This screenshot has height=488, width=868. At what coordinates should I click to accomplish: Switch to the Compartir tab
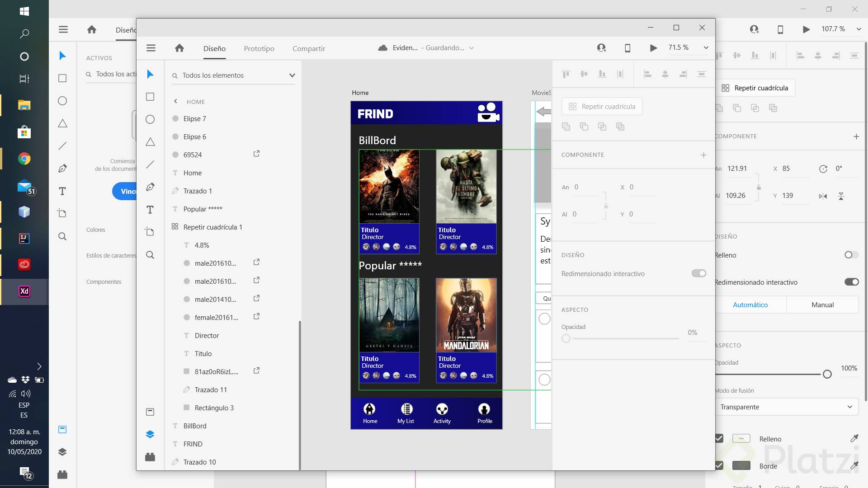coord(309,49)
